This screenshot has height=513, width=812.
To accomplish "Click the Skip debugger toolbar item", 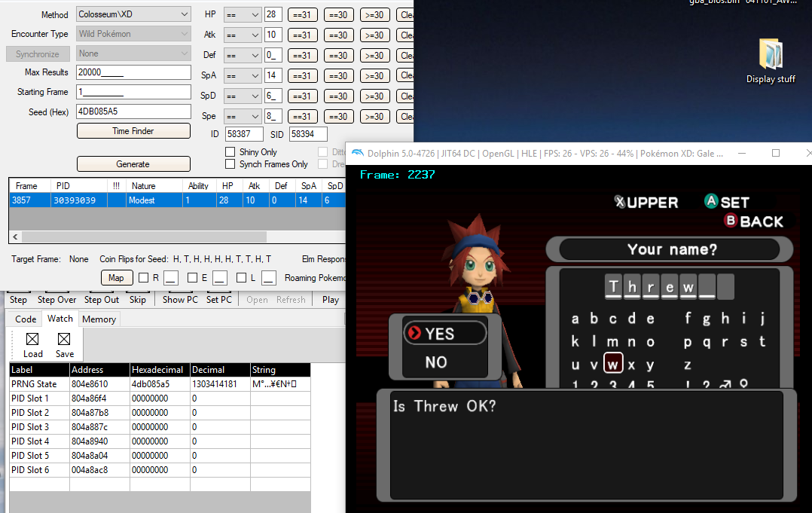I will point(138,300).
